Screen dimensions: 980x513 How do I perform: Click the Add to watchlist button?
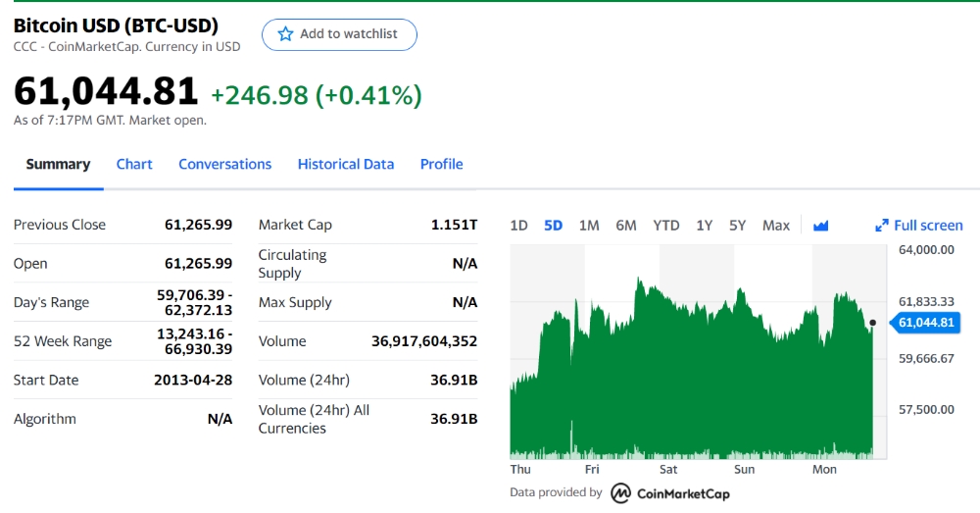tap(339, 34)
